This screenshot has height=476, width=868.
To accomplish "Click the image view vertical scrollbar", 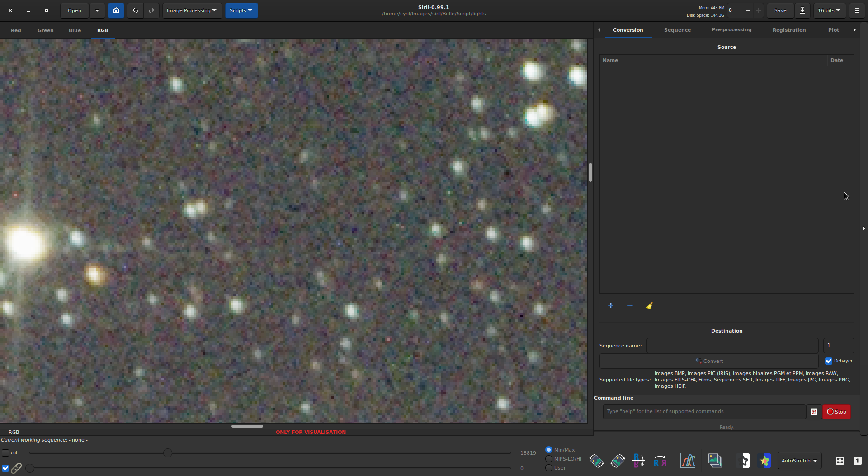I will pyautogui.click(x=590, y=172).
